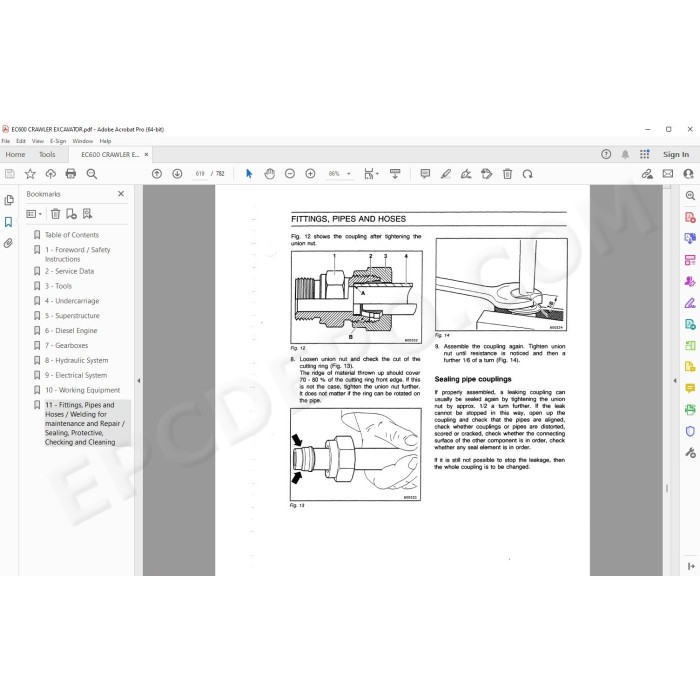Select the 11 - Fittings, Pipes and Hoses bookmark
The image size is (700, 700).
point(85,423)
